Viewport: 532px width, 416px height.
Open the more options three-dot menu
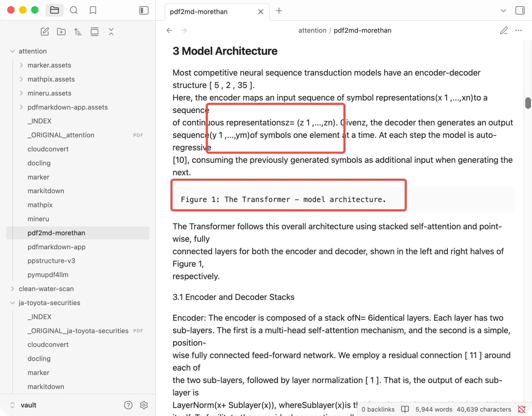coord(518,31)
